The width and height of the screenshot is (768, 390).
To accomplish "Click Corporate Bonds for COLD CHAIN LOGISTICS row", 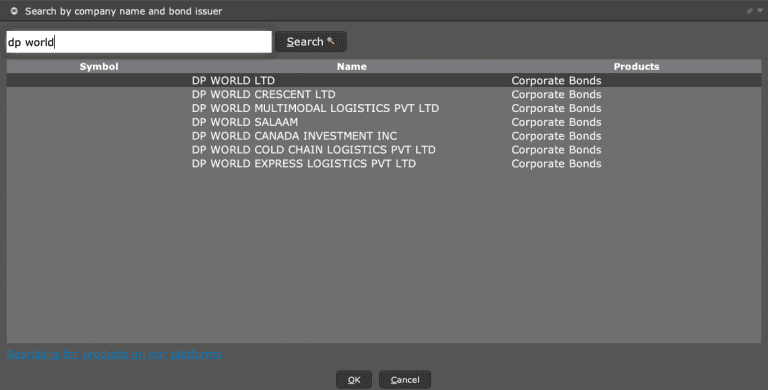I will 556,150.
